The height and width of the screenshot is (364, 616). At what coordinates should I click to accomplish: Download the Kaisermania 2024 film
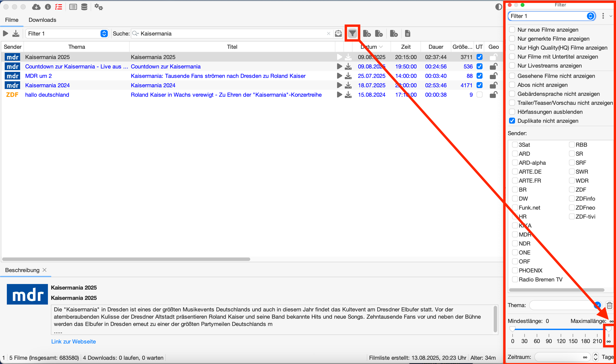[x=348, y=85]
